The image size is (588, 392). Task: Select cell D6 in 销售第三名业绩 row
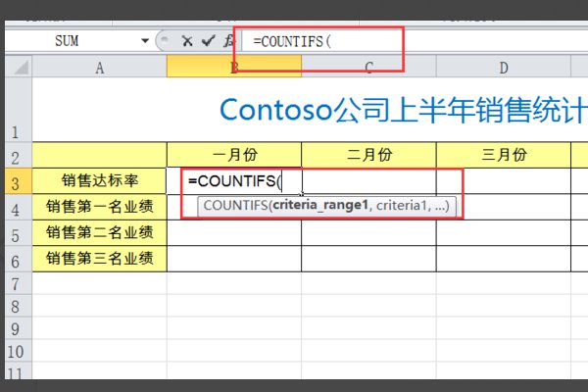(x=504, y=259)
